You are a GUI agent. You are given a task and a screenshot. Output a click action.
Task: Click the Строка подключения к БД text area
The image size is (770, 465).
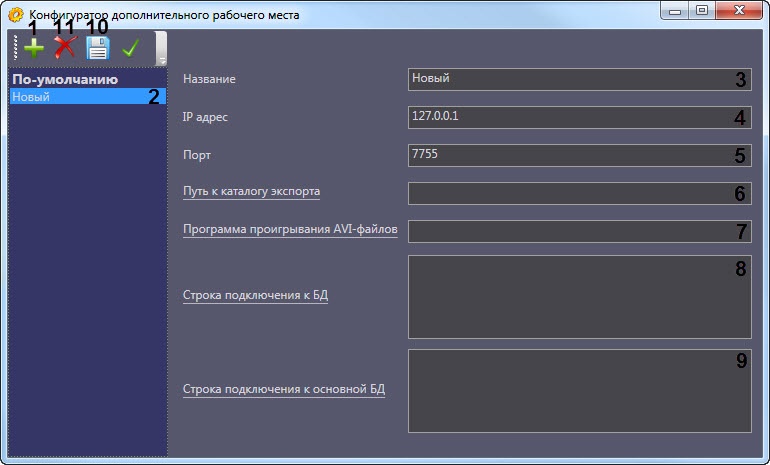click(578, 297)
